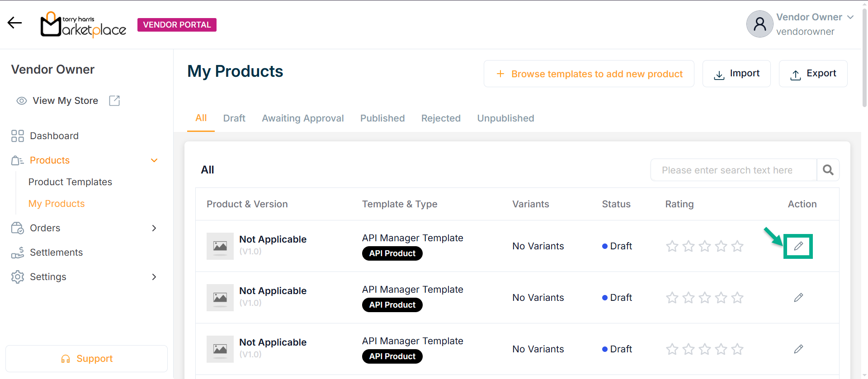868x379 pixels.
Task: Click the back arrow icon in header
Action: 14,23
